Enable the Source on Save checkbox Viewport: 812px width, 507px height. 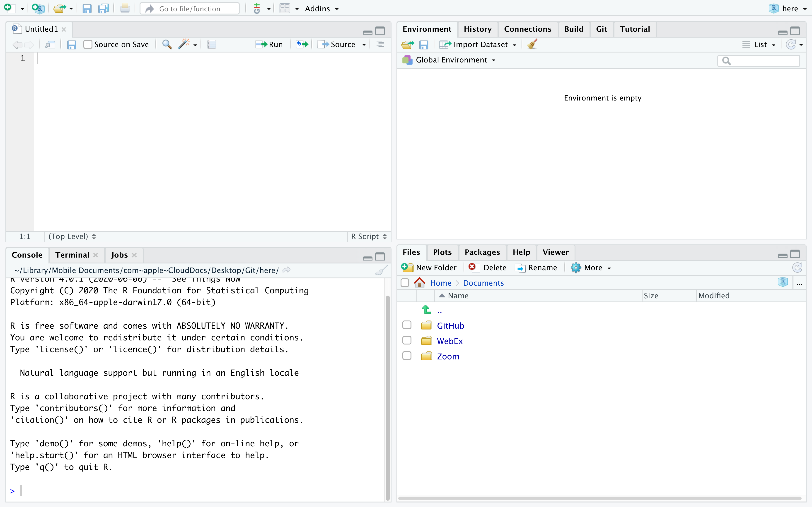pyautogui.click(x=88, y=44)
